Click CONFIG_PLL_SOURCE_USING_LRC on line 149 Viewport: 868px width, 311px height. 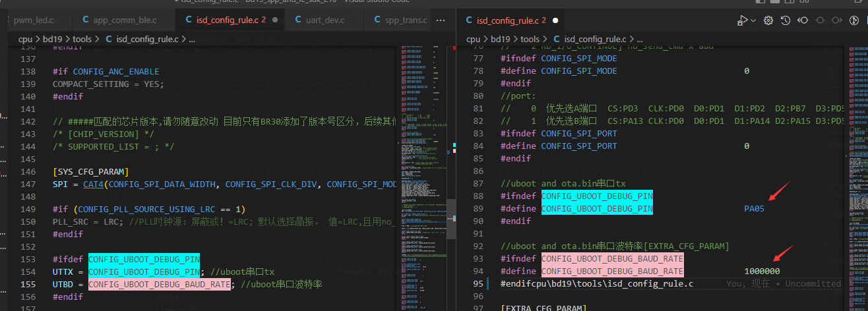149,209
